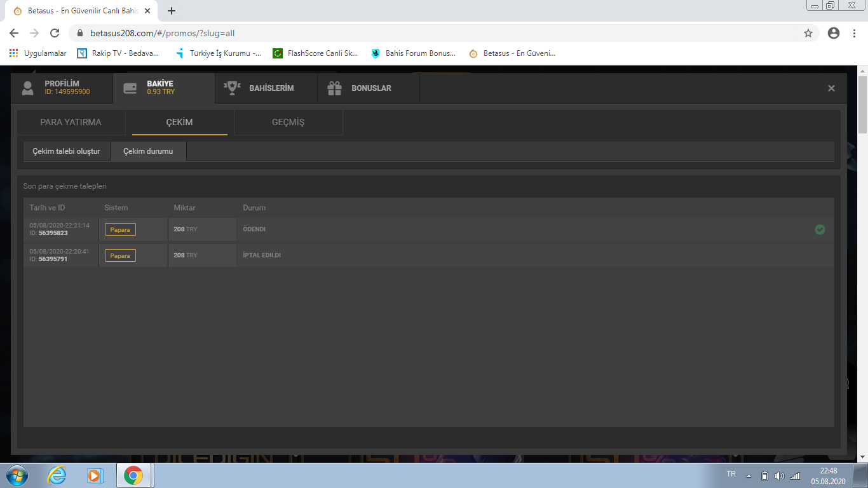Click Papara badge in cancelled withdrawal row
Screen dimensions: 868x488
click(x=120, y=255)
